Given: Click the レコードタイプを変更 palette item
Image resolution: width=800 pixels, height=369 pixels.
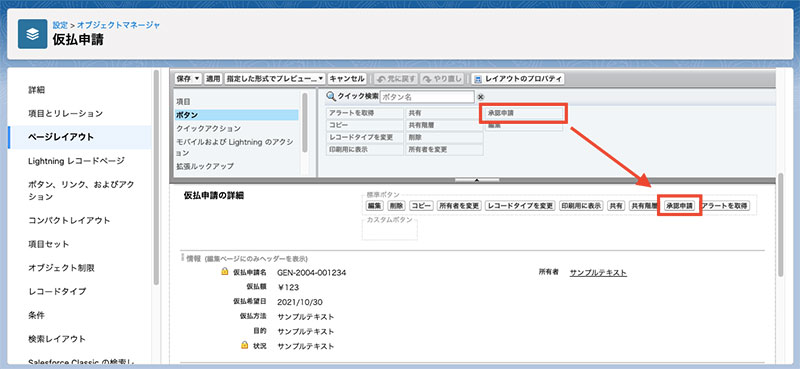Looking at the screenshot, I should 364,137.
